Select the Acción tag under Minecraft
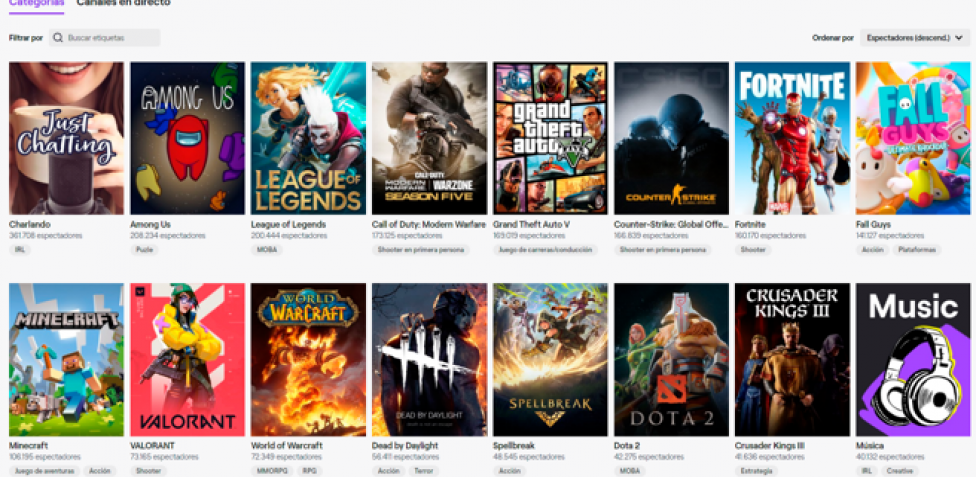The image size is (976, 477). point(100,471)
